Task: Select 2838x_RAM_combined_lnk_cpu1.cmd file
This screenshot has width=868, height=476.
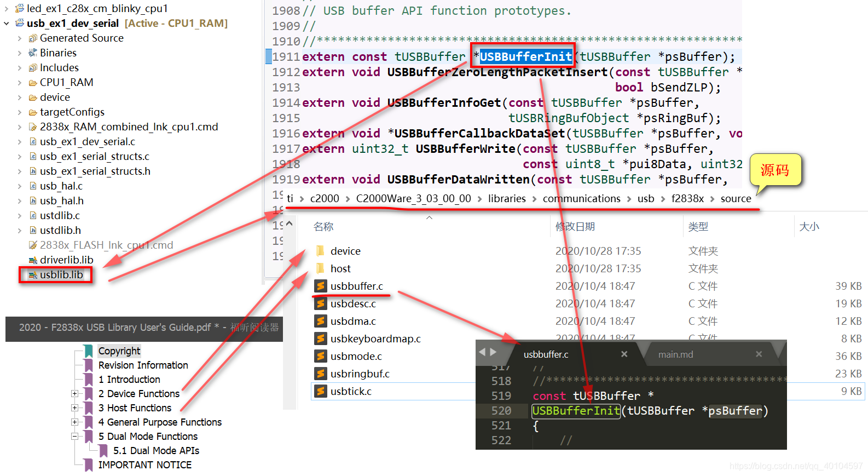Action: click(129, 127)
